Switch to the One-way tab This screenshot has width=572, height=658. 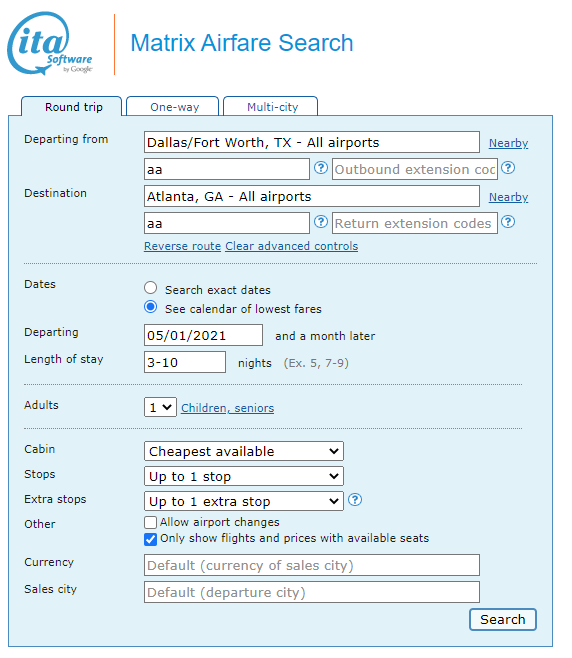coord(173,107)
